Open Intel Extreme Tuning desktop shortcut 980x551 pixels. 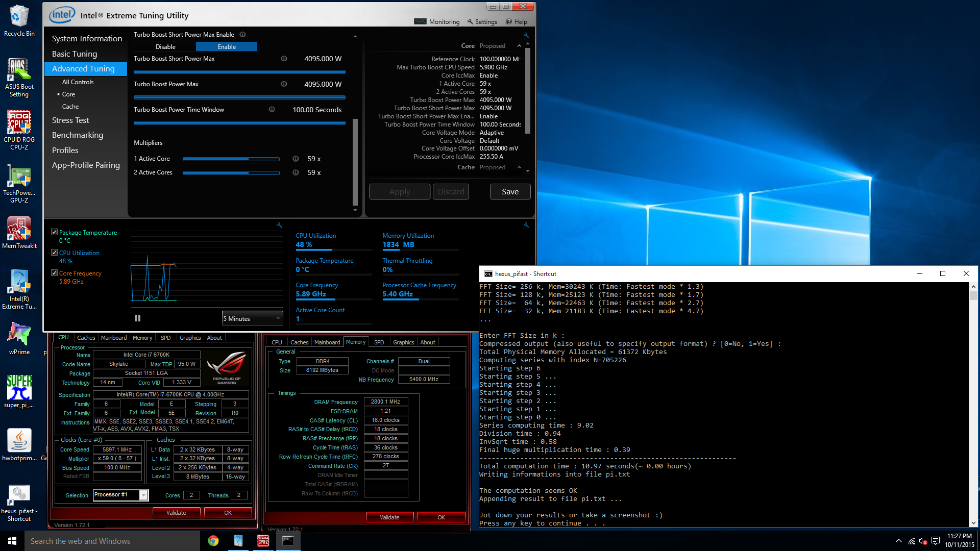(19, 288)
